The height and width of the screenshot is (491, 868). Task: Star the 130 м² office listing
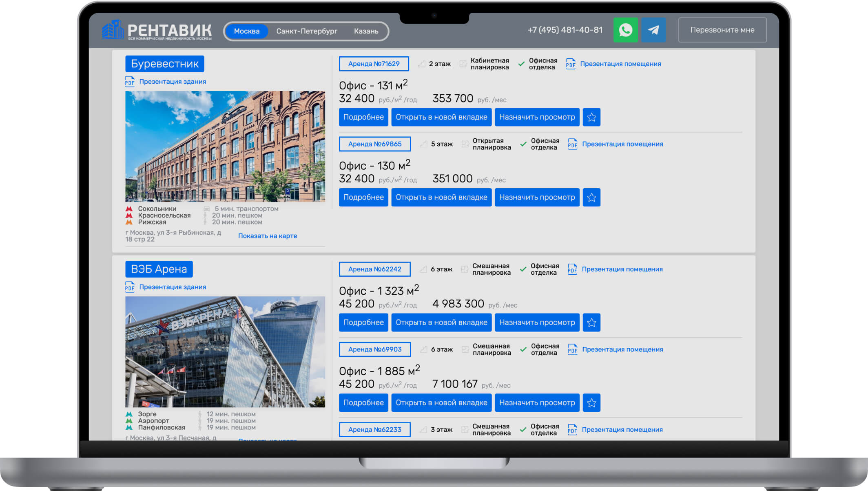(x=591, y=198)
